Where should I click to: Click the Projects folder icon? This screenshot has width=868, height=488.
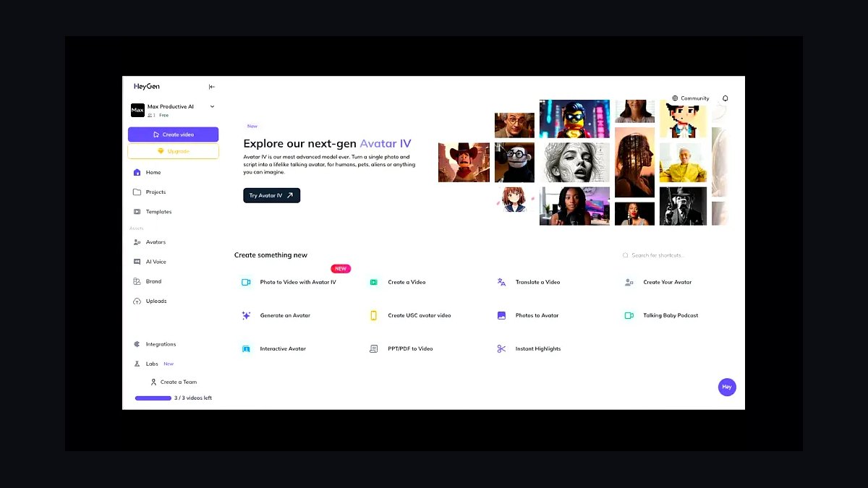137,192
